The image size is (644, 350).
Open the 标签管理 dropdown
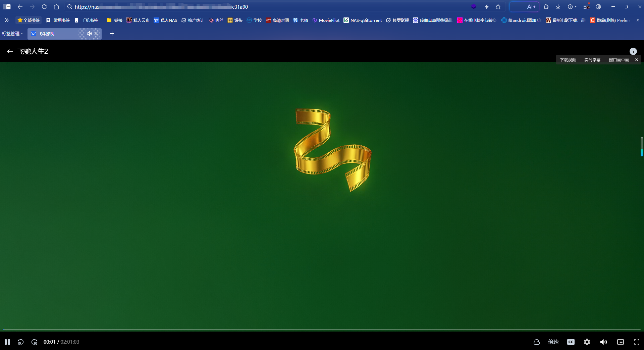pyautogui.click(x=12, y=34)
